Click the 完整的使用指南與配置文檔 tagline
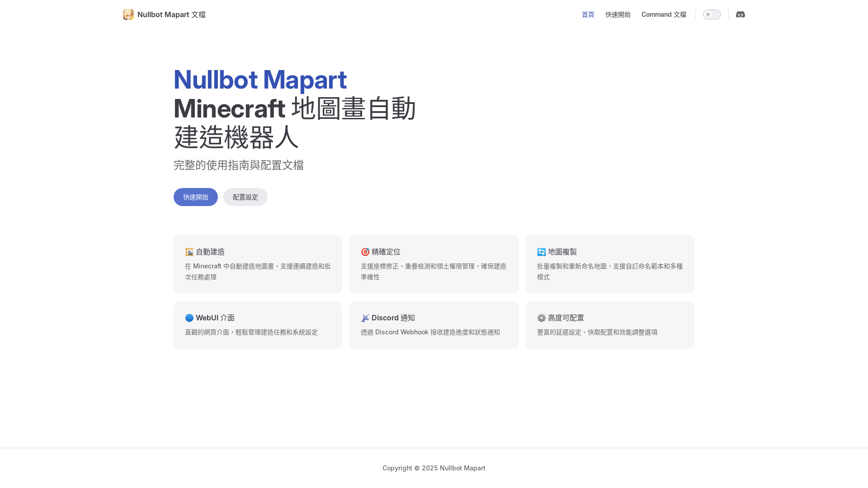The image size is (868, 488). click(x=239, y=165)
